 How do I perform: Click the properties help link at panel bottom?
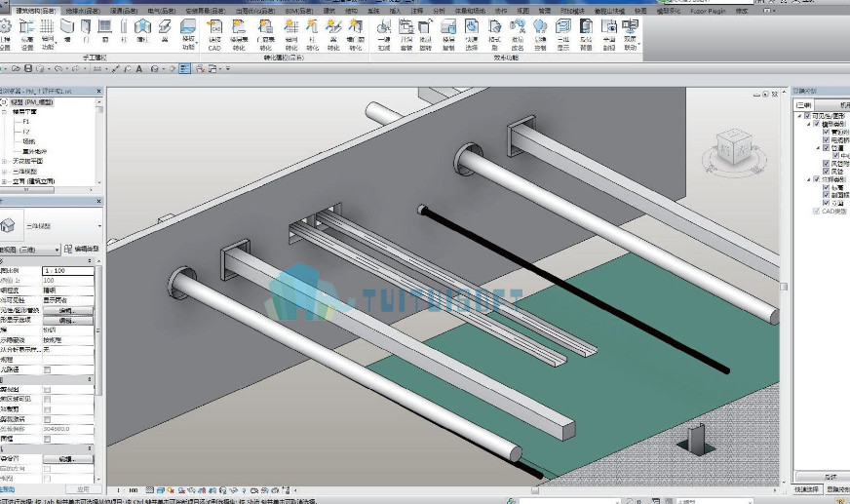pos(8,489)
